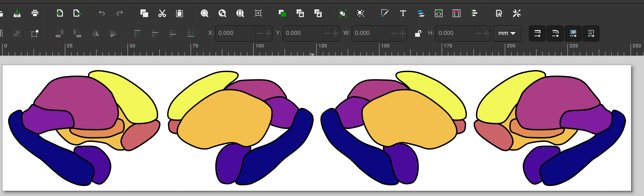644x196 pixels.
Task: Increase the Y value with plus
Action: click(x=335, y=33)
